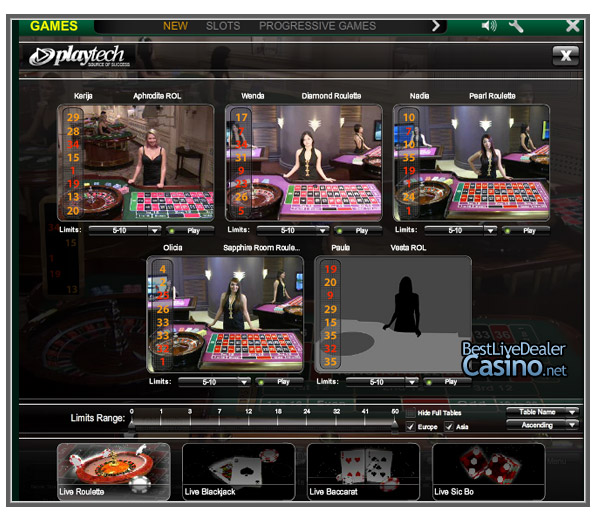Screen dimensions: 600x523
Task: Play the Pearl Roulette table
Action: (x=526, y=231)
